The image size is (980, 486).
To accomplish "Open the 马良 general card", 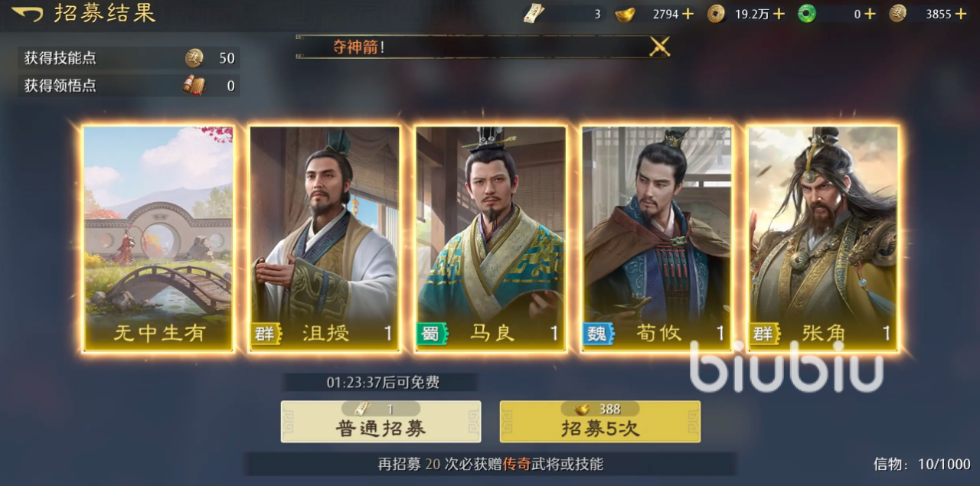I will [x=491, y=239].
